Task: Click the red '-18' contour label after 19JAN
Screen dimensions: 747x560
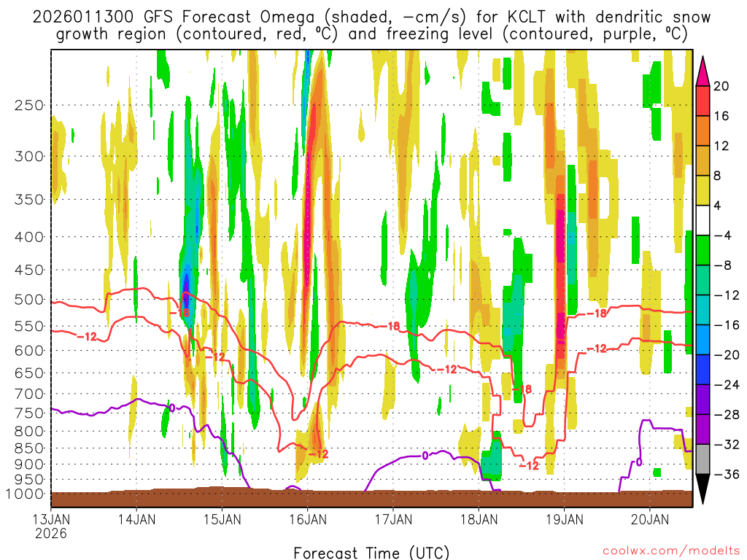Action: (x=597, y=314)
